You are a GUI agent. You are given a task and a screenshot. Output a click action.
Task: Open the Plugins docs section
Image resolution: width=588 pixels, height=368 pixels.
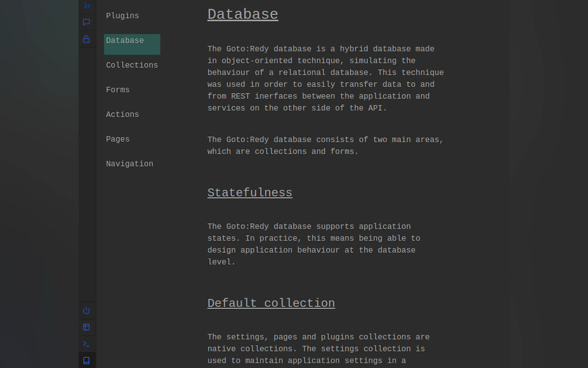point(122,16)
